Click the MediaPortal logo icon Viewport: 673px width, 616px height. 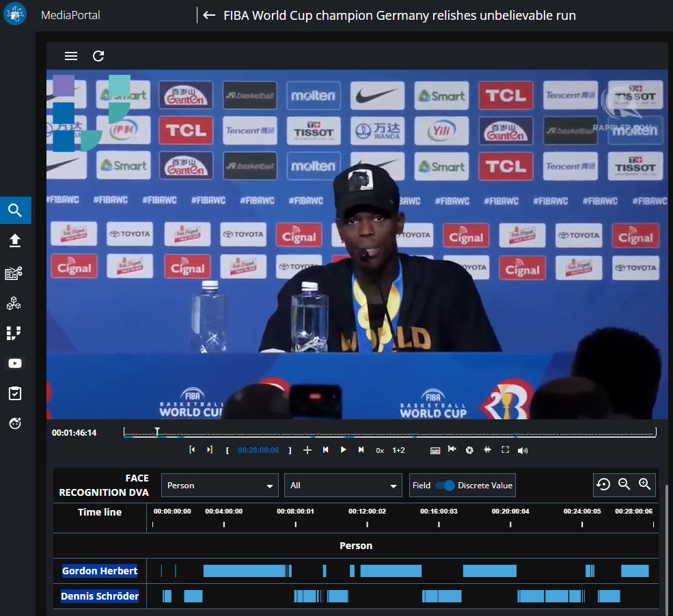tap(15, 14)
